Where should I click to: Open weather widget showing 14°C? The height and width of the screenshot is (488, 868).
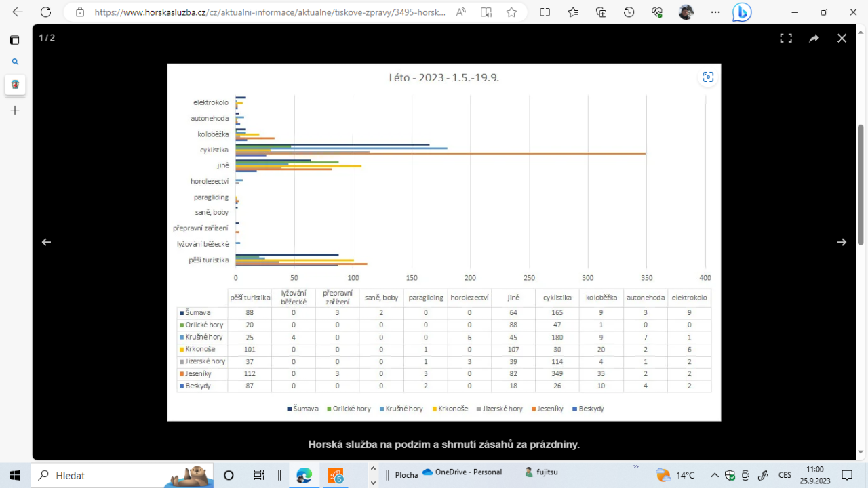675,475
